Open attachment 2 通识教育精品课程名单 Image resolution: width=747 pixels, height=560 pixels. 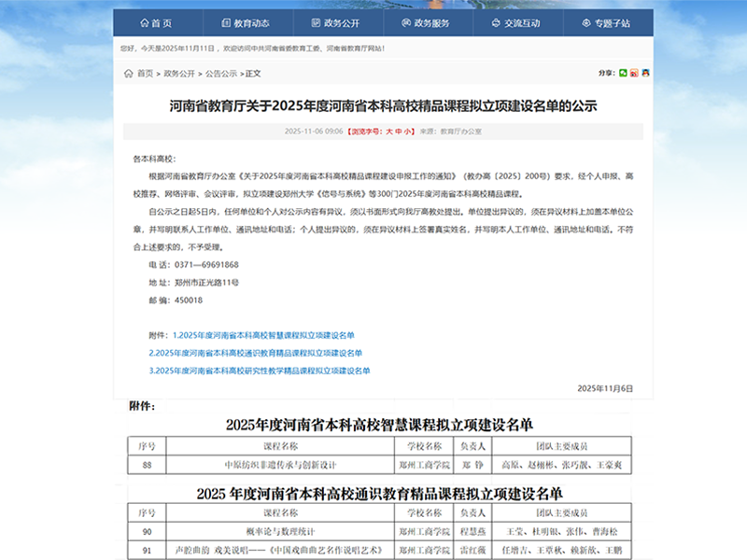(x=255, y=353)
